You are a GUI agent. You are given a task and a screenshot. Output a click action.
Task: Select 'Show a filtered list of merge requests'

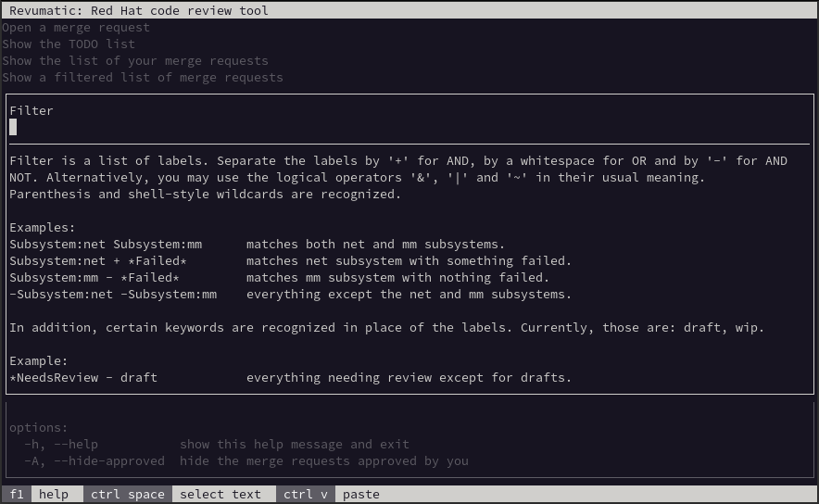point(143,78)
